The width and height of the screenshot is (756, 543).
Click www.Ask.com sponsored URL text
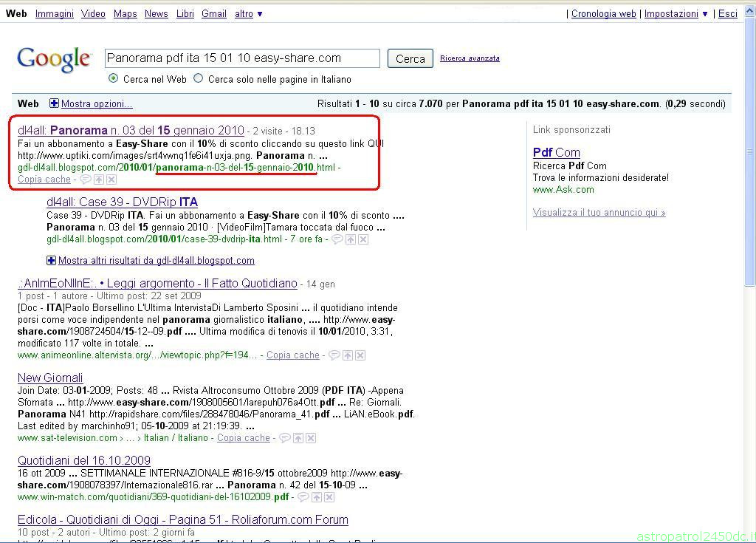[x=563, y=190]
